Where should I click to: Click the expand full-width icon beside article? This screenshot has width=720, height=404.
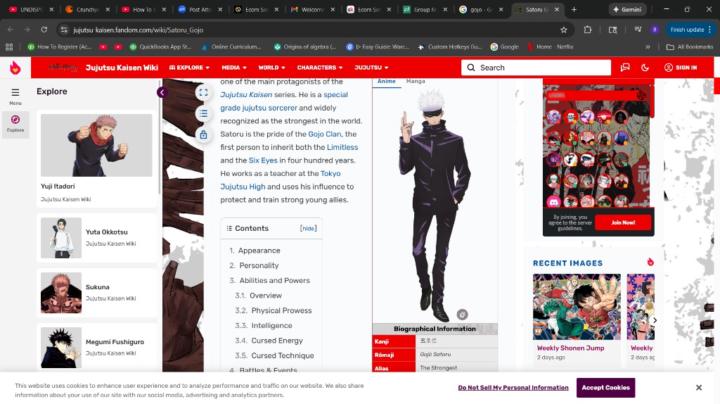(x=203, y=92)
